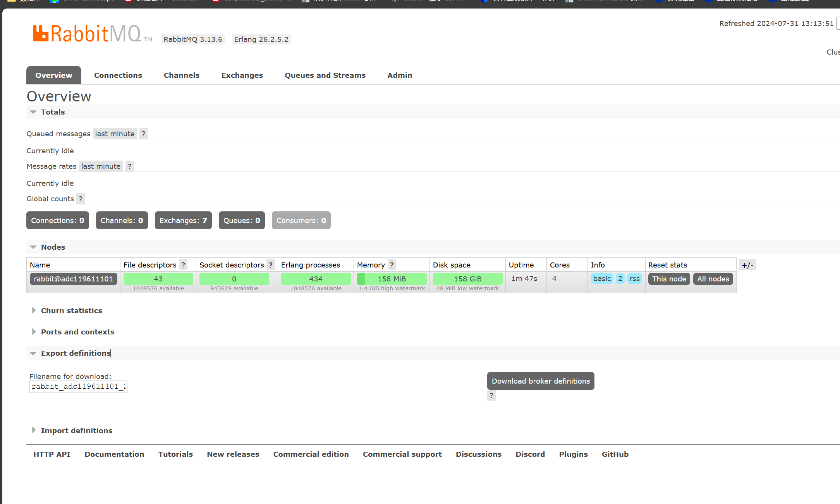Viewport: 840px width, 504px height.
Task: Click File descriptors help question mark
Action: tap(183, 265)
